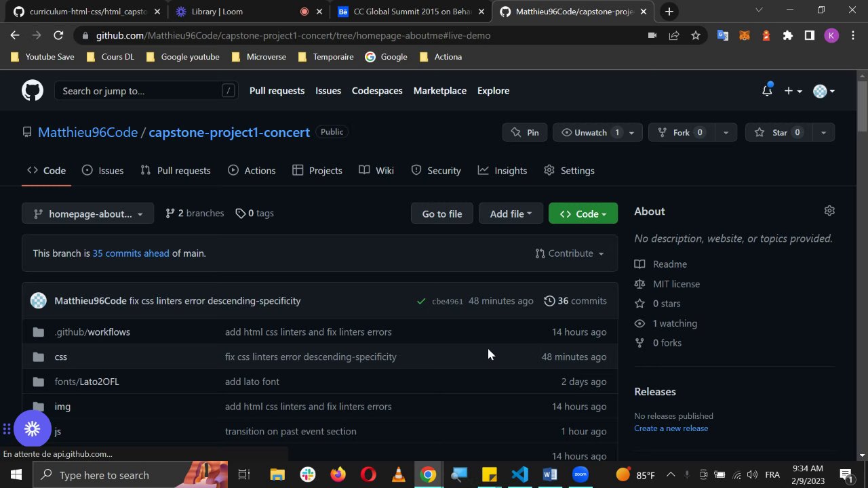Click the share page icon in address bar

(x=673, y=35)
